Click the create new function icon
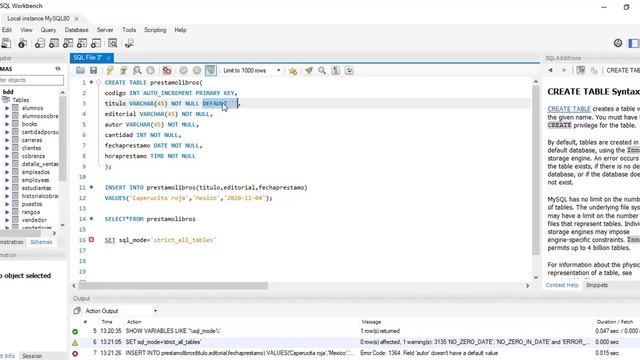This screenshot has height=360, width=640. [x=96, y=43]
